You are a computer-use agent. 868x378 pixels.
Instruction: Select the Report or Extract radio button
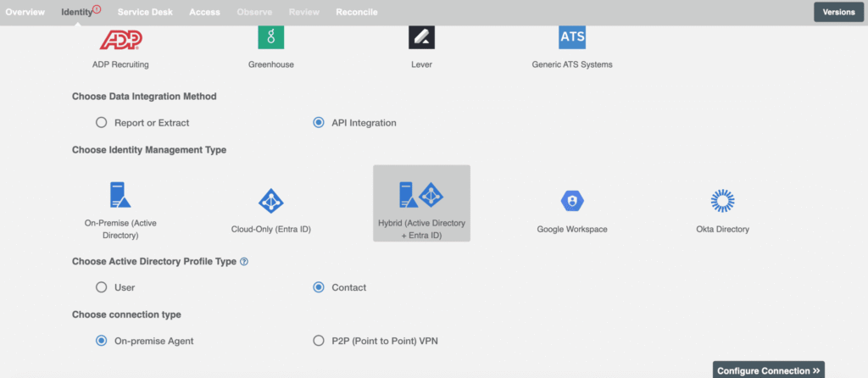pyautogui.click(x=102, y=123)
